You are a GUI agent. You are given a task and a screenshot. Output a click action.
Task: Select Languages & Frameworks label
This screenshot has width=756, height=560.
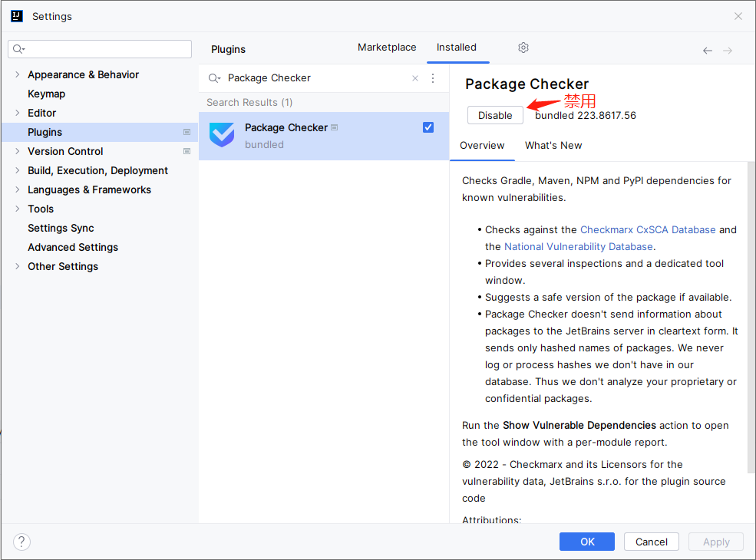[x=89, y=190]
